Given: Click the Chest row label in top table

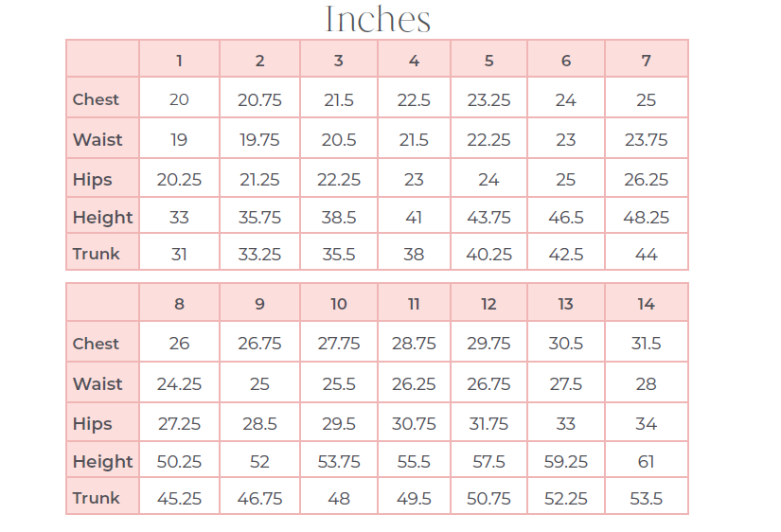Looking at the screenshot, I should (x=96, y=99).
